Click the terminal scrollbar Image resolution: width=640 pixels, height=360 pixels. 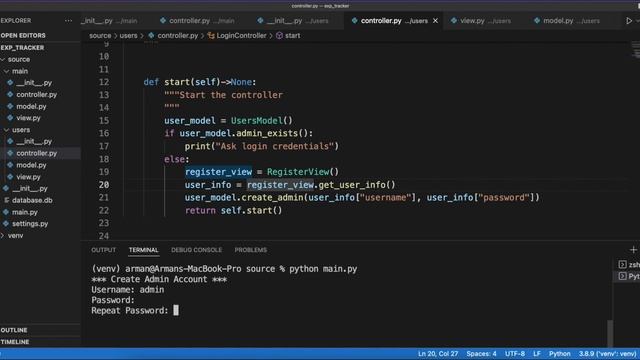coord(610,333)
